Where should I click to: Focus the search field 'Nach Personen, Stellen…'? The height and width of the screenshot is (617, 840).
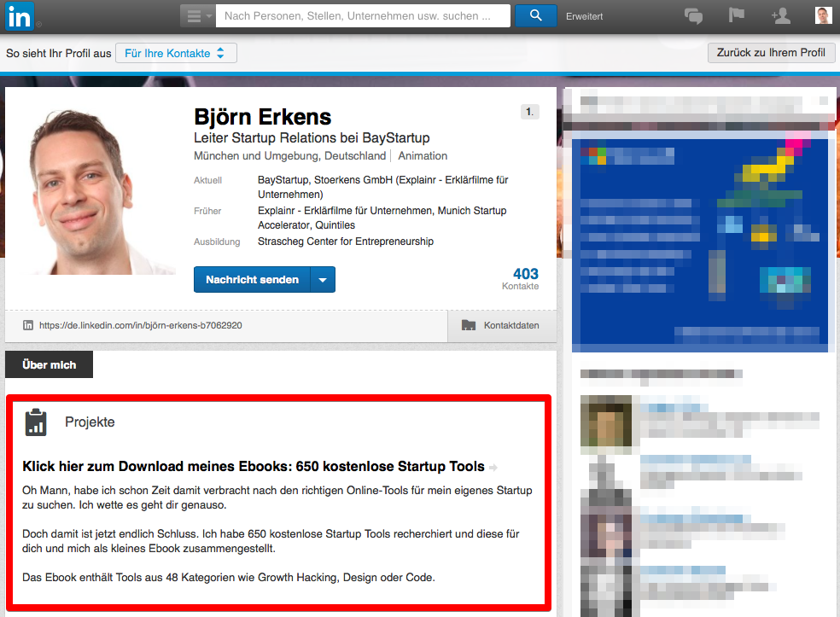point(363,15)
